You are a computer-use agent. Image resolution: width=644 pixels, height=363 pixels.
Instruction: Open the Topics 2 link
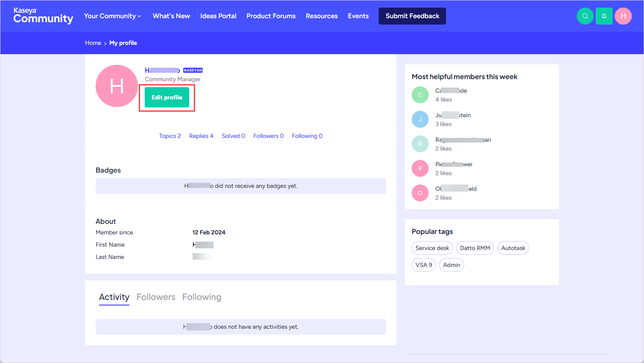pyautogui.click(x=170, y=136)
